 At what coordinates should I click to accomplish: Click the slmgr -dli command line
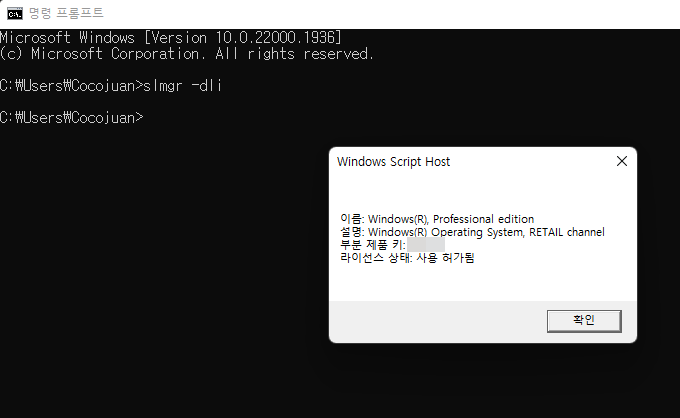(111, 86)
